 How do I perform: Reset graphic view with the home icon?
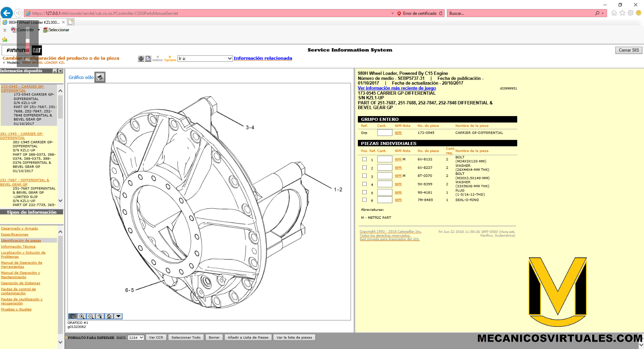109,316
